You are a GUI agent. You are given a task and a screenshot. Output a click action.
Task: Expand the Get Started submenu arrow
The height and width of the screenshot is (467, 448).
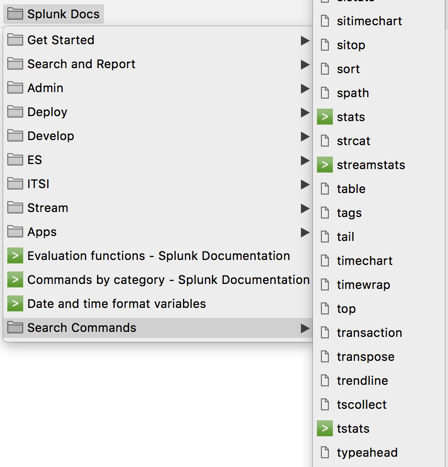pyautogui.click(x=305, y=40)
